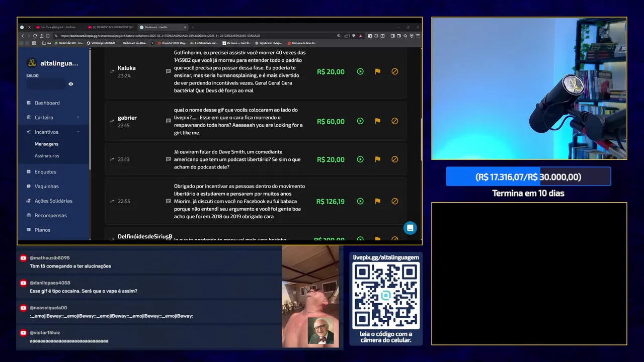Viewport: 644px width, 362px height.
Task: Click the R$ 126,19 amount
Action: (x=331, y=201)
